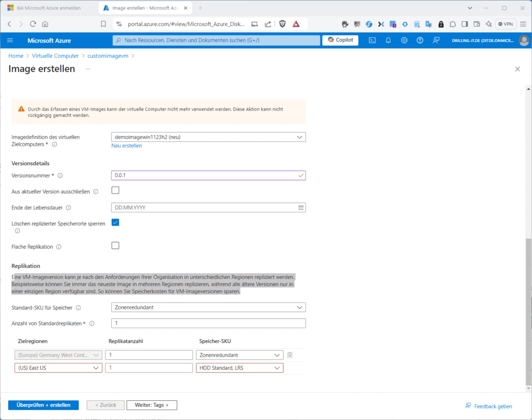
Task: Click replica count for Germany West Central
Action: [x=149, y=355]
